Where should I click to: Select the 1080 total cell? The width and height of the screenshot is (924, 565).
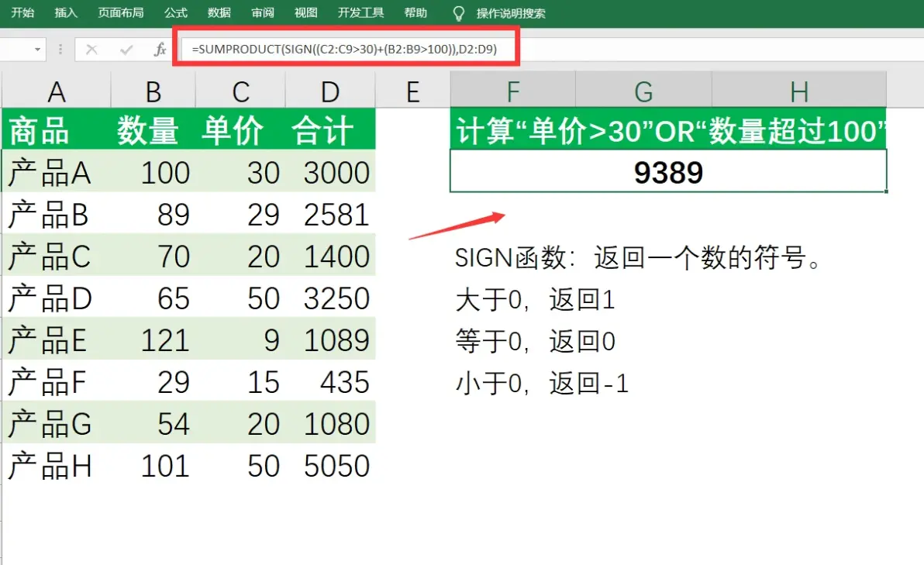330,422
